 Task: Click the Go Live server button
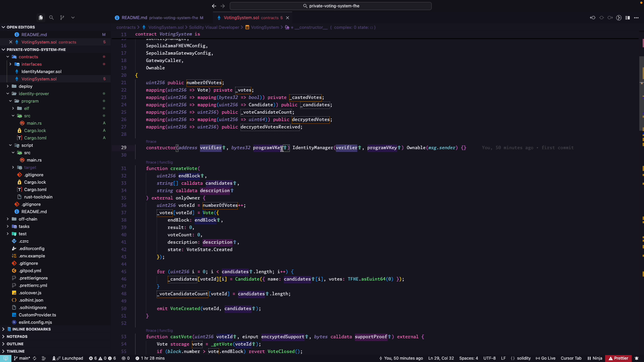coord(545,358)
